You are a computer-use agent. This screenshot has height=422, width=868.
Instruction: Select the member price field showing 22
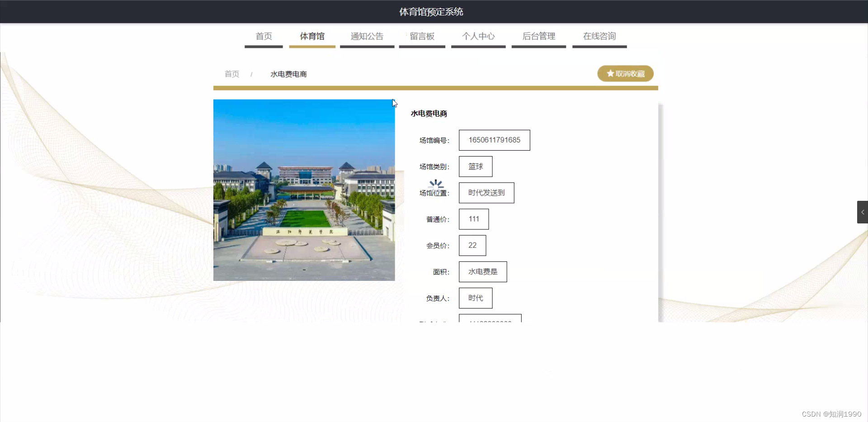click(x=472, y=245)
